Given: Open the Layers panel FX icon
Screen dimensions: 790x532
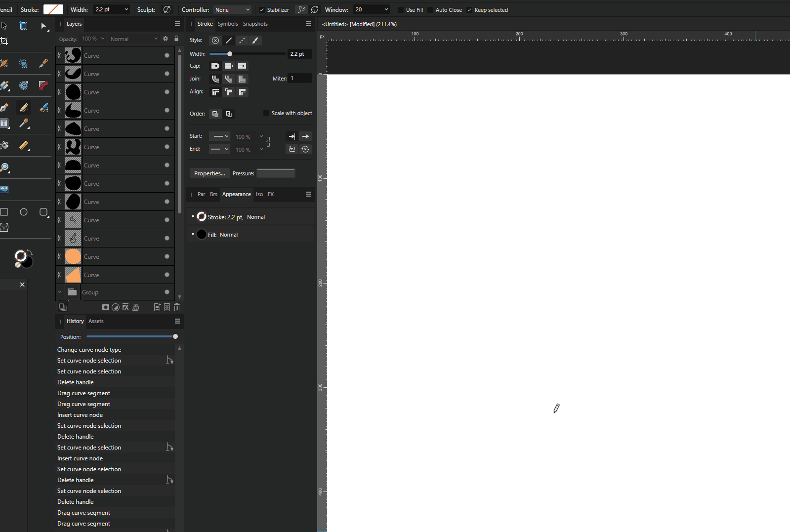Looking at the screenshot, I should coord(125,307).
